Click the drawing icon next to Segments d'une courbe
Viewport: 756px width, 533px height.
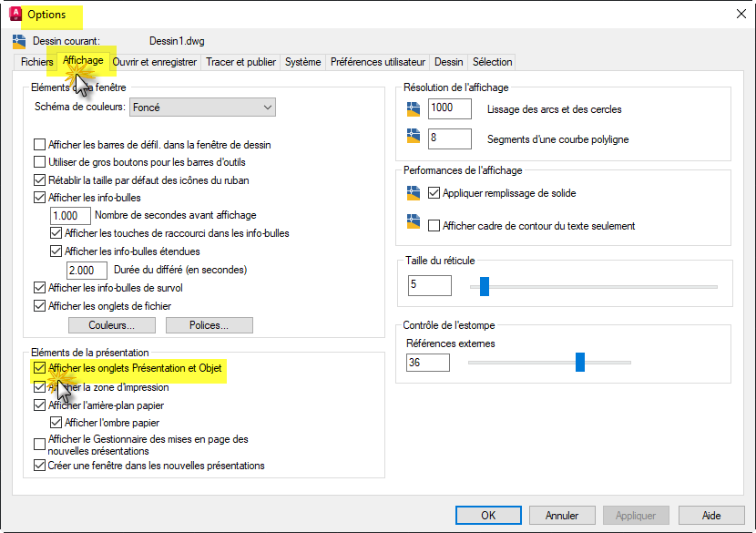click(415, 138)
